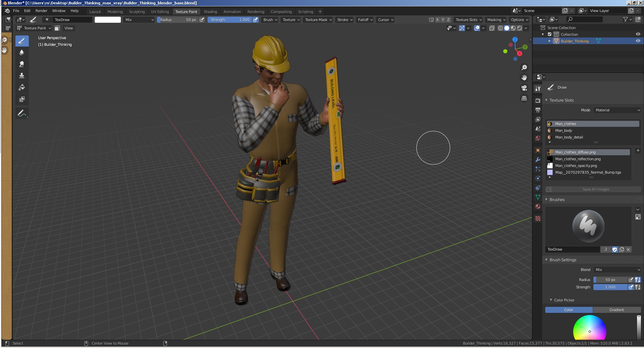Switch perspective/orthographic grid icon

524,98
